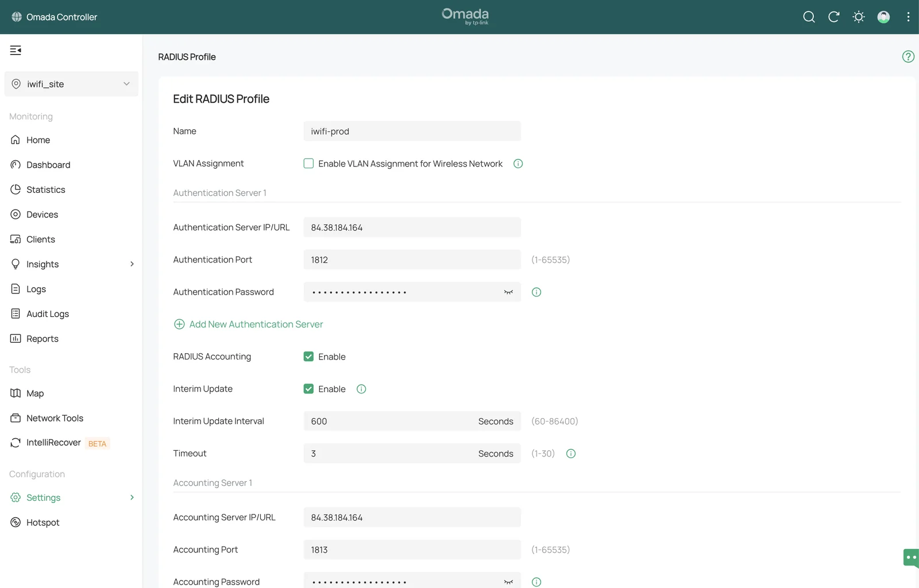Click the refresh icon in header

(833, 17)
